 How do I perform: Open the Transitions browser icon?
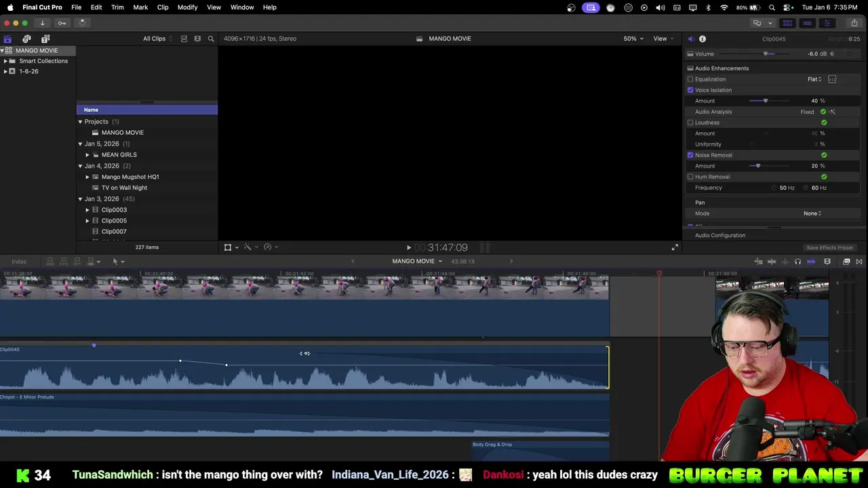pyautogui.click(x=859, y=262)
